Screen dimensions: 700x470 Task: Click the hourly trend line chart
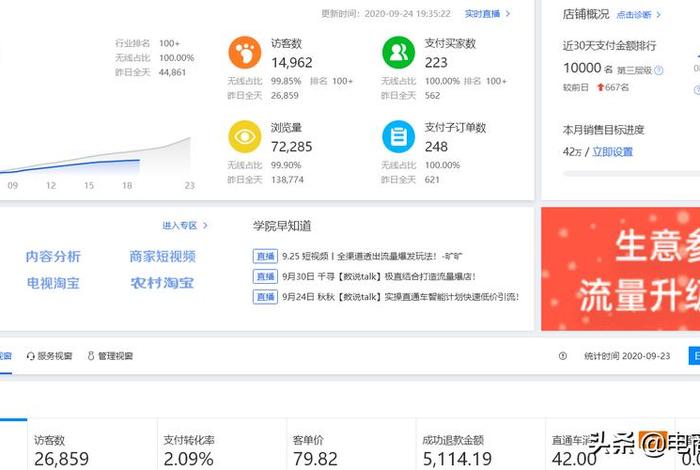(x=96, y=156)
